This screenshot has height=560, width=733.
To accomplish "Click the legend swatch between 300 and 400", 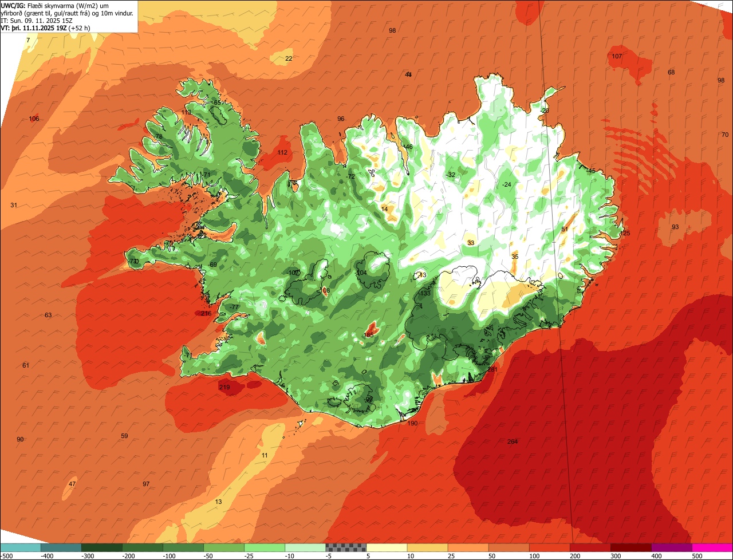I will (x=630, y=547).
